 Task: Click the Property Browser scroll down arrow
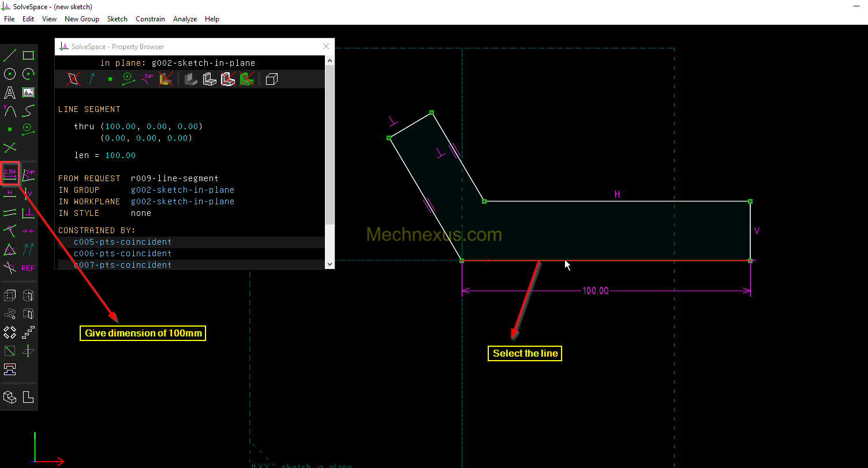pos(330,264)
